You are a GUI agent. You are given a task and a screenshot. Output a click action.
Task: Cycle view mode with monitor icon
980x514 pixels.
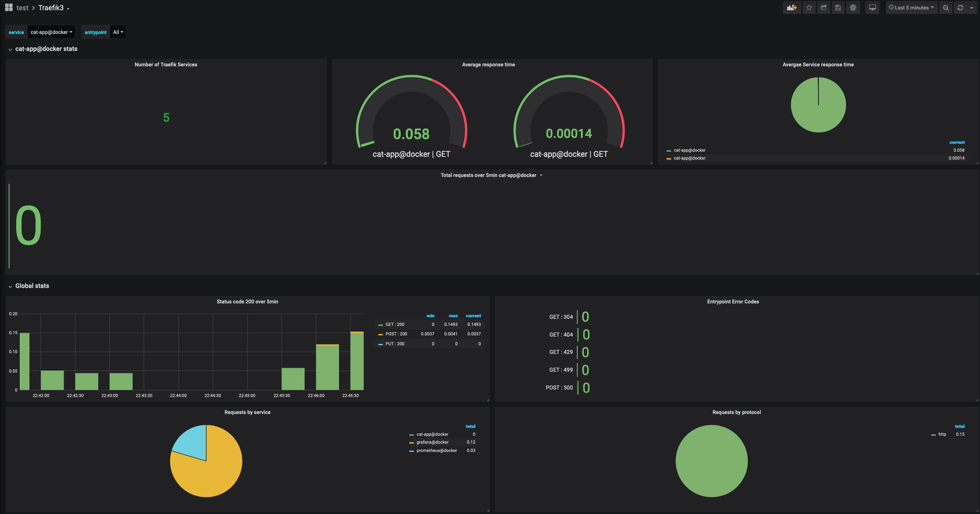point(872,8)
